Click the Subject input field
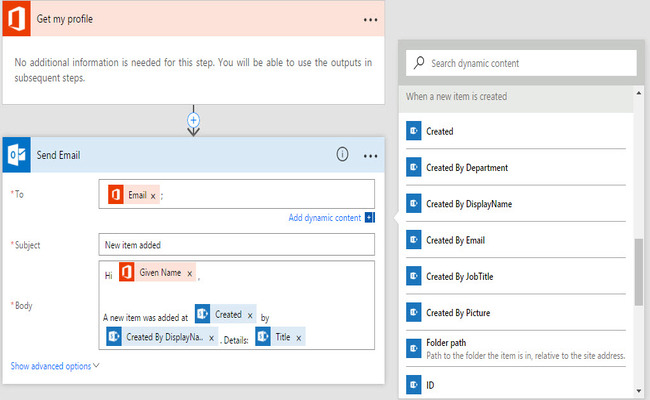The height and width of the screenshot is (400, 650). click(237, 244)
